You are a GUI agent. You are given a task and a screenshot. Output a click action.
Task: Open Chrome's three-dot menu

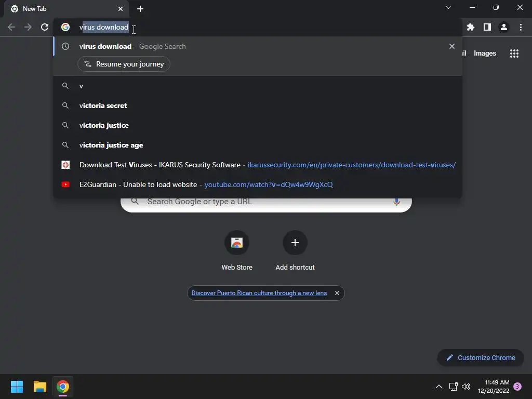click(521, 27)
